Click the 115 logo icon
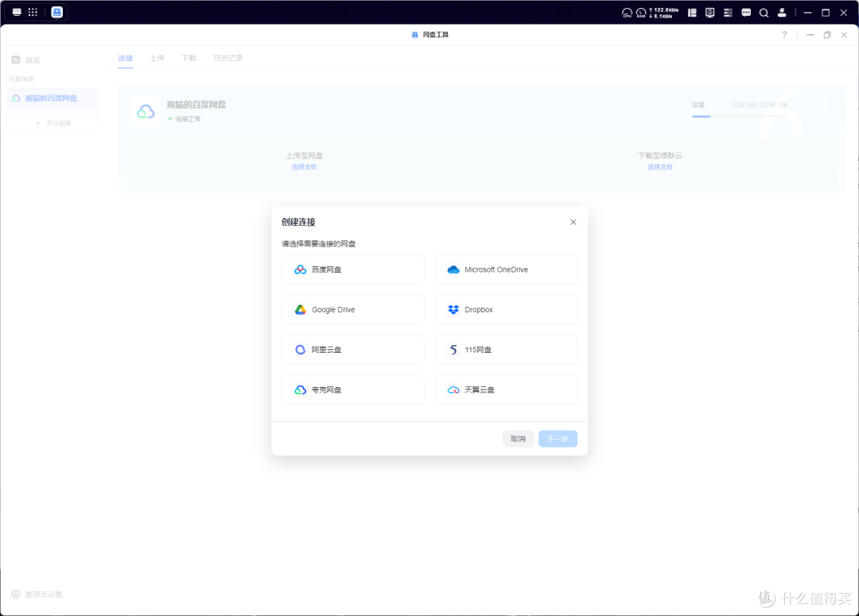The height and width of the screenshot is (616, 859). point(453,350)
